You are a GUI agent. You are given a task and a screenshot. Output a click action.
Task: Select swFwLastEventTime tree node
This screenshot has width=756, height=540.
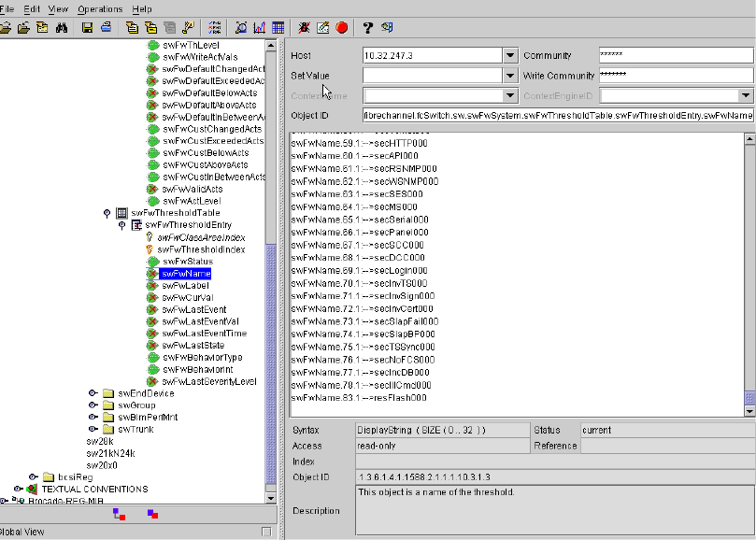[204, 334]
